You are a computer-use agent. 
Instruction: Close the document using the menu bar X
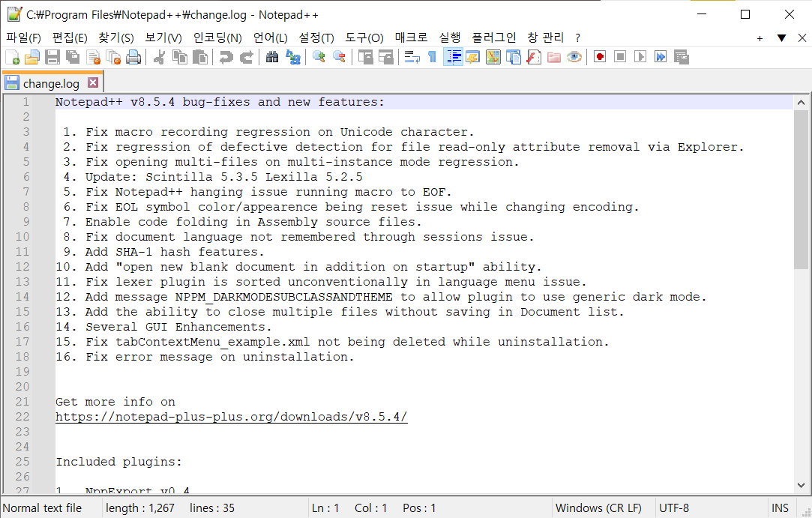tap(802, 37)
